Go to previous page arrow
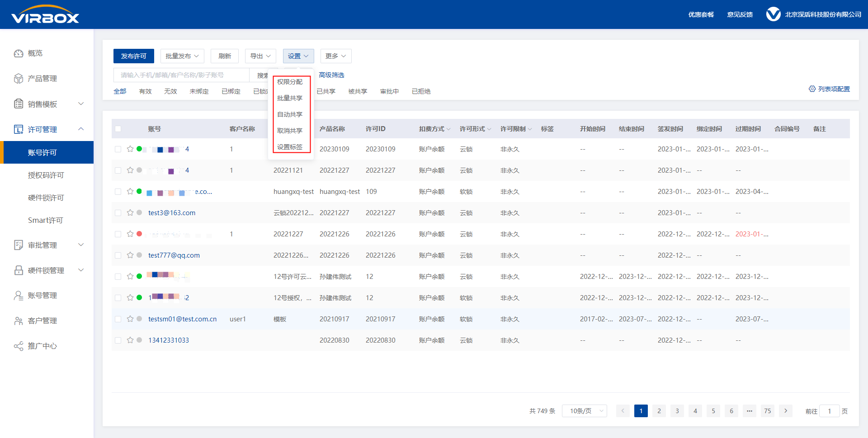This screenshot has width=868, height=438. pyautogui.click(x=623, y=411)
